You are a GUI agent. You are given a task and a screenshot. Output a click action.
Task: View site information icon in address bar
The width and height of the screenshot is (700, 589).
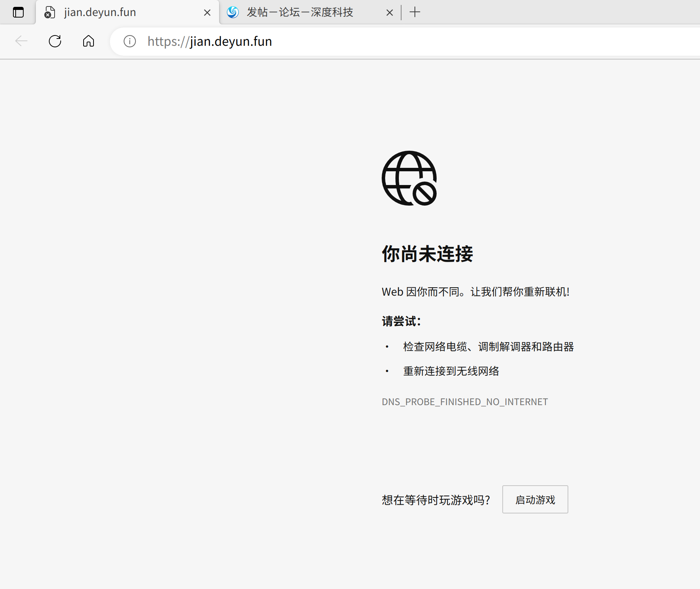(130, 41)
